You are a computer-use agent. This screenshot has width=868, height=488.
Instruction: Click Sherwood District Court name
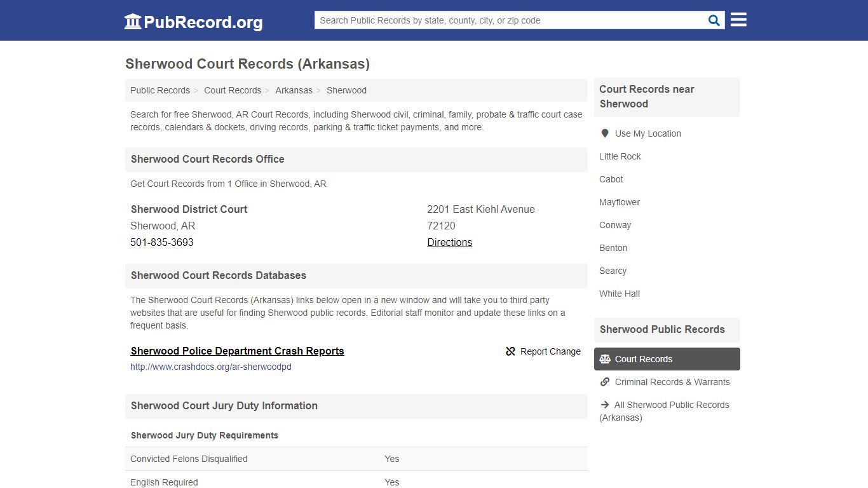(189, 209)
